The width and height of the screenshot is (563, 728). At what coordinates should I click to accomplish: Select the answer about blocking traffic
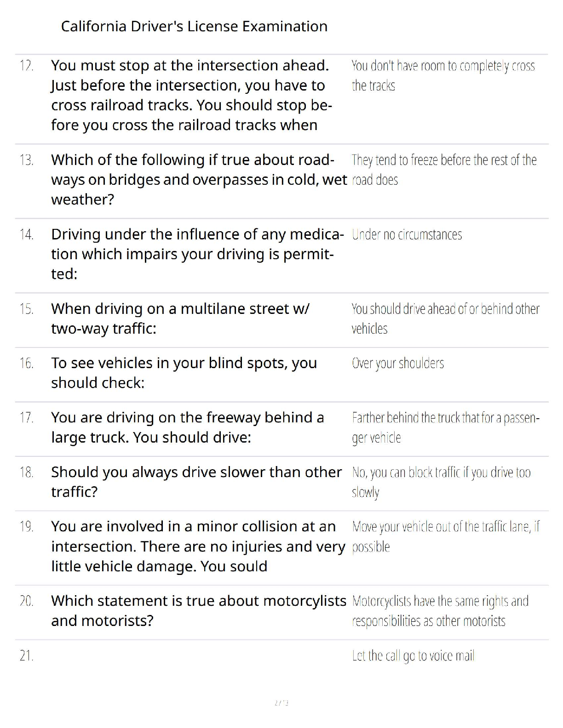[x=441, y=482]
